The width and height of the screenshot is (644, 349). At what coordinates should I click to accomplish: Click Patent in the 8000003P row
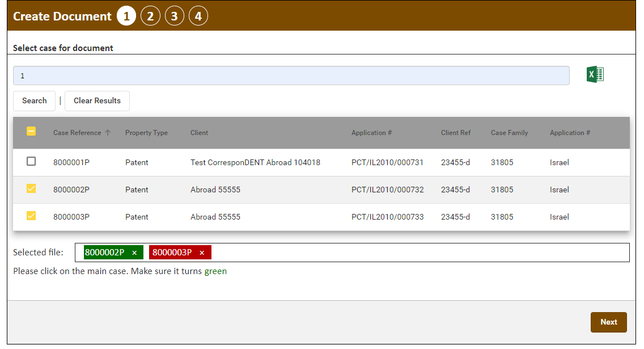tap(137, 217)
